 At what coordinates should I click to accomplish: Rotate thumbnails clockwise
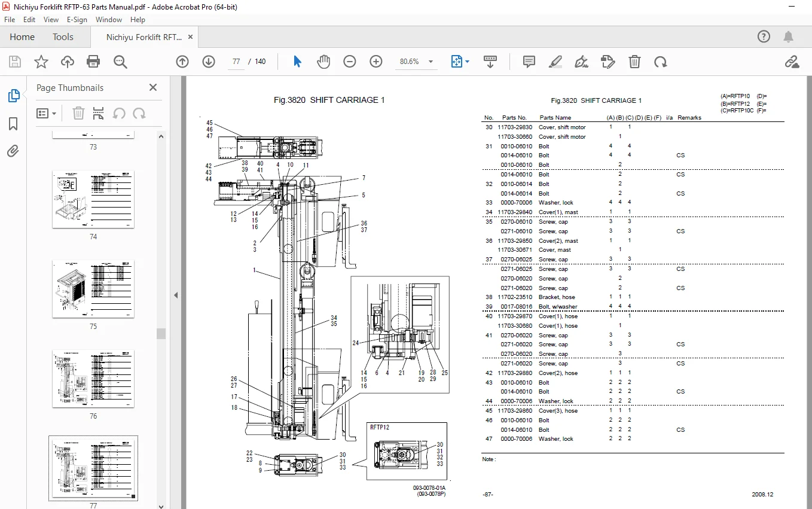coord(139,113)
